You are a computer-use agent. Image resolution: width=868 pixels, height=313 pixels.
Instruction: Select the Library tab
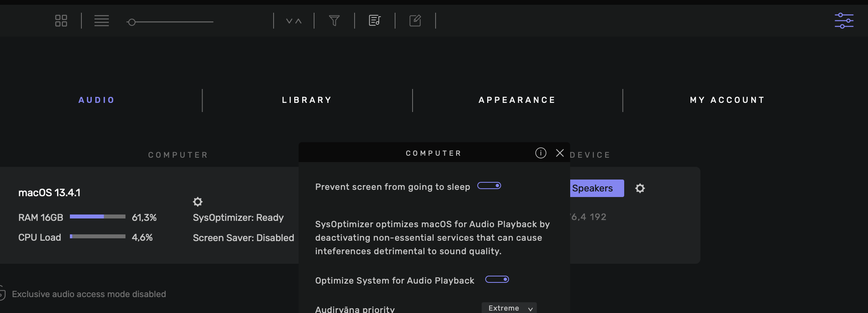[x=307, y=100]
